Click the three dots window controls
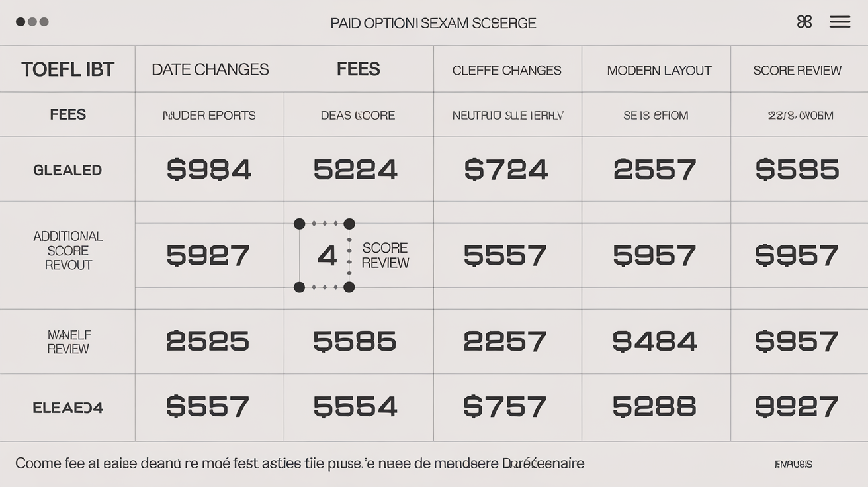 coord(32,22)
